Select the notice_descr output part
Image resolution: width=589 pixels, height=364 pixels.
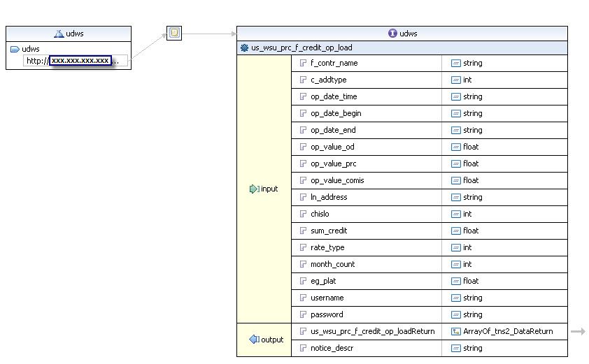pyautogui.click(x=332, y=348)
